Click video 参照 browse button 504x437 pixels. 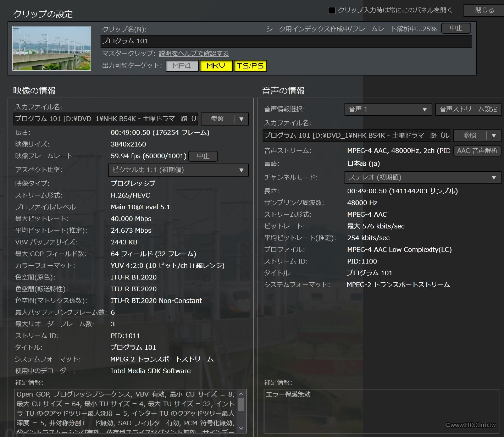click(217, 119)
